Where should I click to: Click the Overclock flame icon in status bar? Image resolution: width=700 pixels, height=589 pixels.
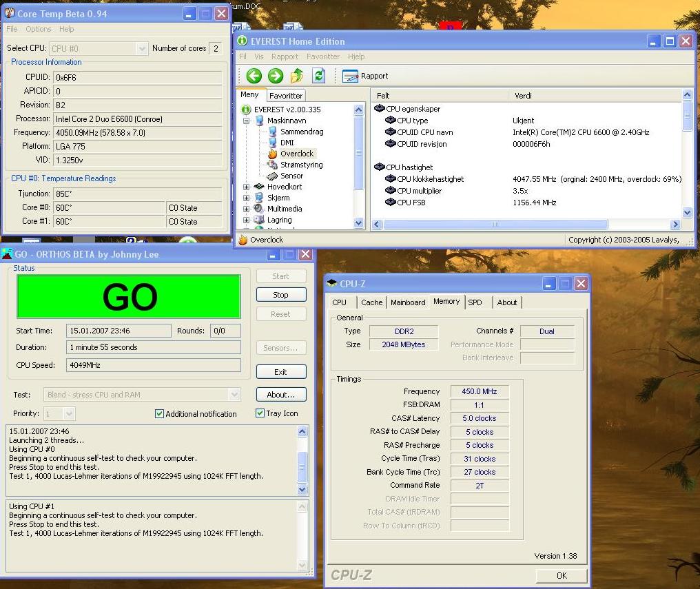point(243,240)
